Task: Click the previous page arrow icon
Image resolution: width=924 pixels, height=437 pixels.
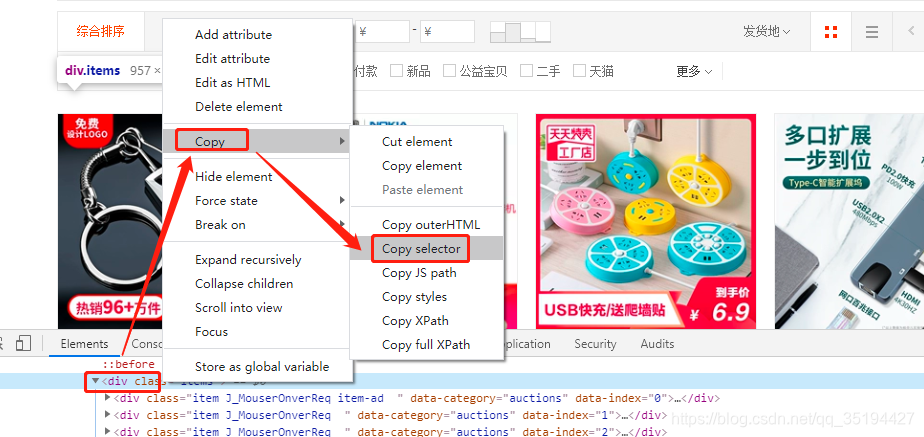Action: (911, 32)
